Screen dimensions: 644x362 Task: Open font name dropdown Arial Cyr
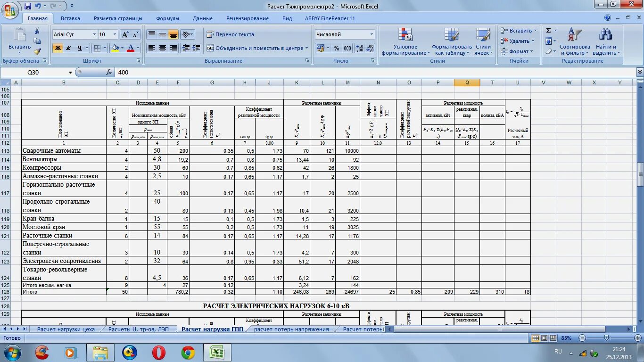93,34
